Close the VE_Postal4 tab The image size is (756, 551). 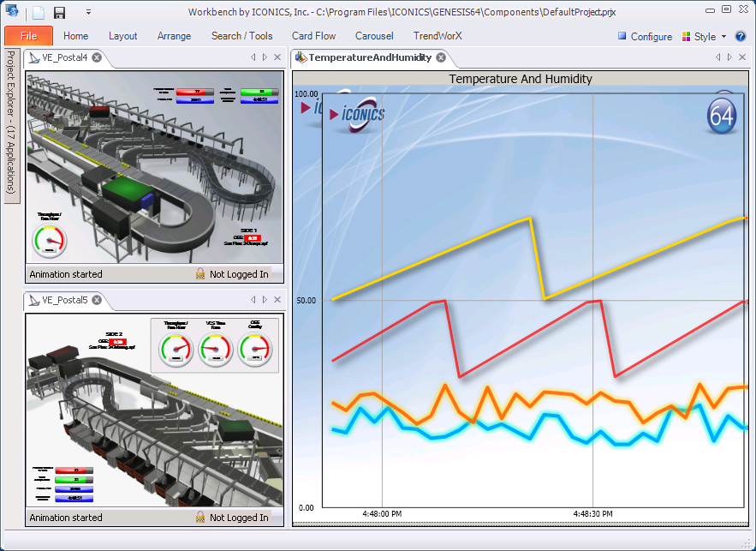[x=97, y=57]
